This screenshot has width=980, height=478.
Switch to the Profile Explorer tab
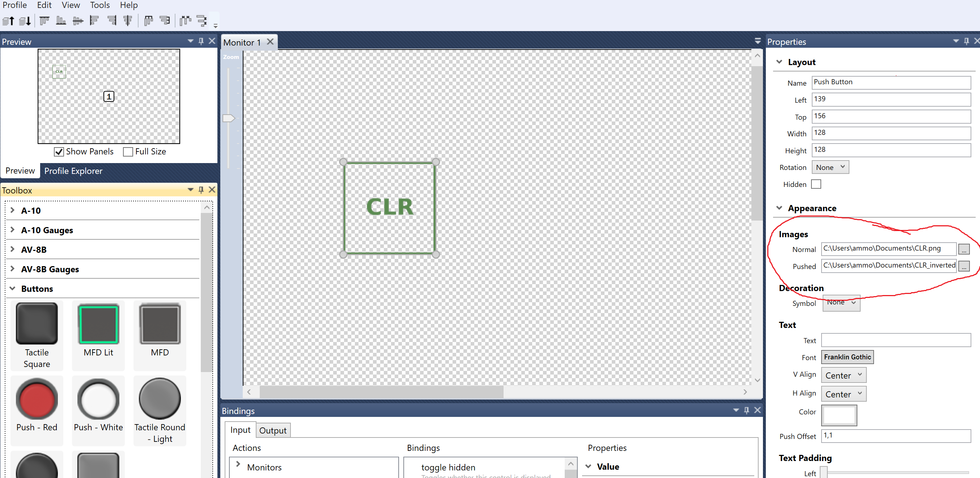coord(73,171)
